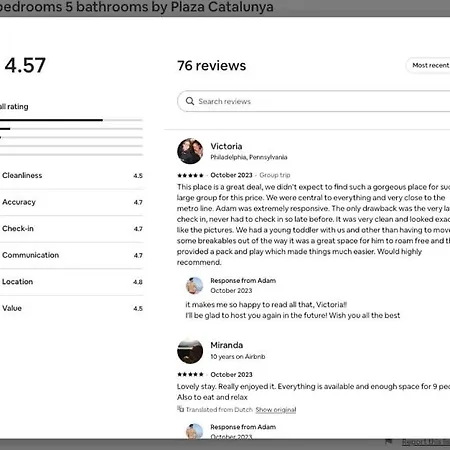Click the listing title by Plaza Catalunya

[x=137, y=7]
